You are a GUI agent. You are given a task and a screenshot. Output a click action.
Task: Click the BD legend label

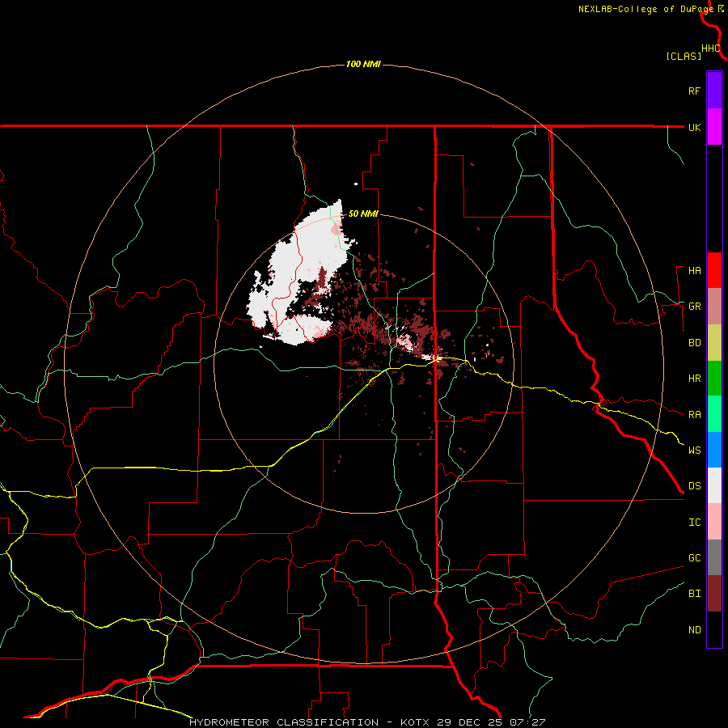694,343
